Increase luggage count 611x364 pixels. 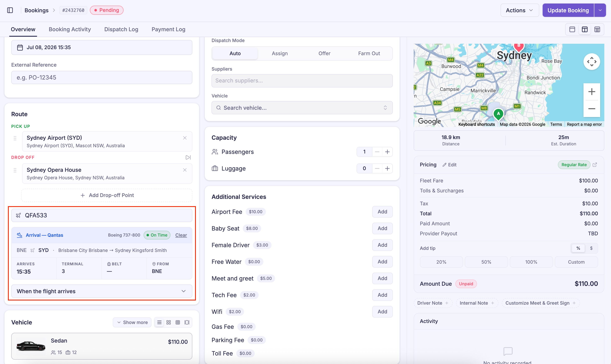[x=387, y=168]
